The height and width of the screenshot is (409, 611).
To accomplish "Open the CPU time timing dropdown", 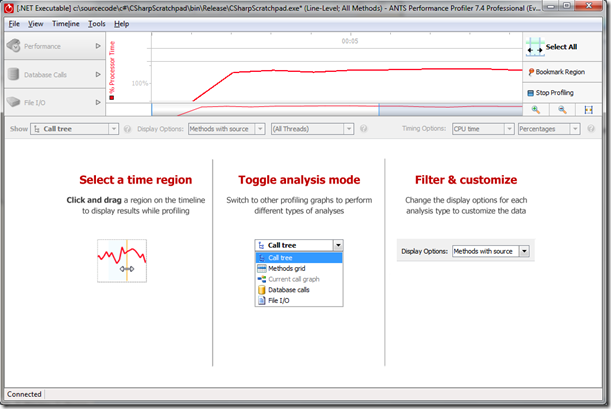I will 483,129.
